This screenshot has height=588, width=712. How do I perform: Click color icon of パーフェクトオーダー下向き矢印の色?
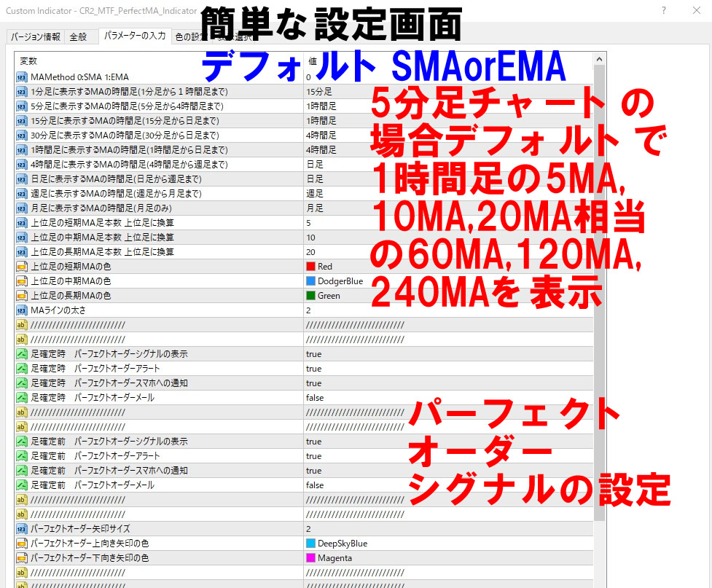click(21, 558)
